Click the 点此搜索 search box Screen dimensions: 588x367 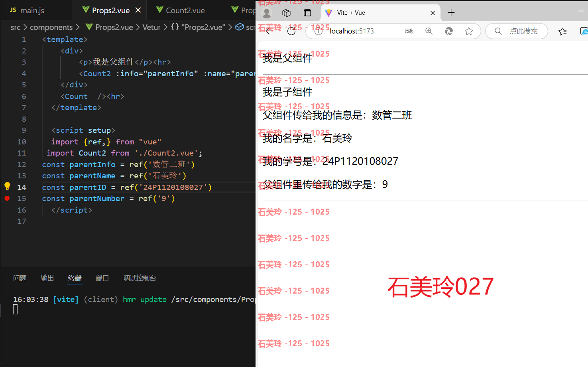pyautogui.click(x=517, y=31)
